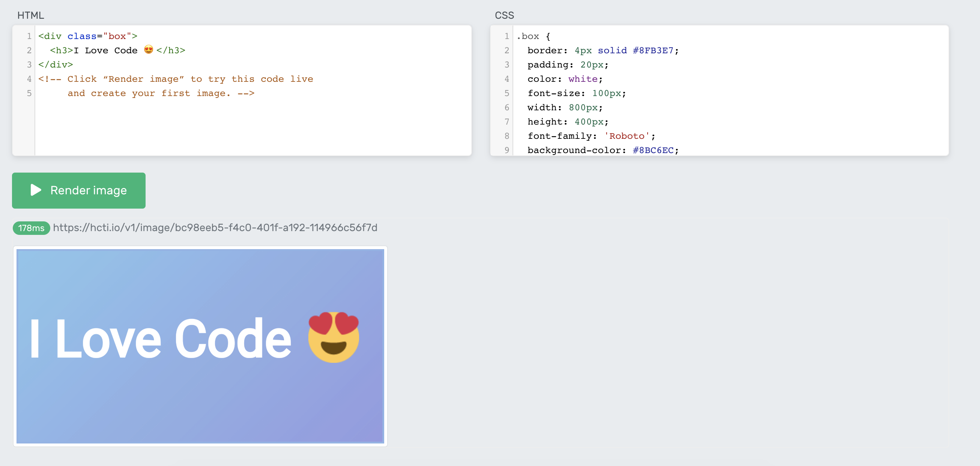Click the closing </div> line
Screen dimensions: 980x466
(56, 65)
